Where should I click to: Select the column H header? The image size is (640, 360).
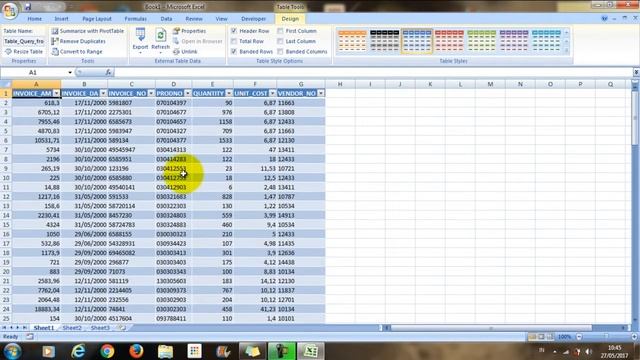[x=340, y=84]
